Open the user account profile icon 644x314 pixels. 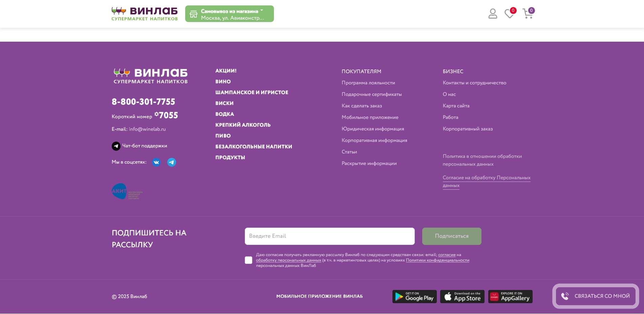click(x=493, y=14)
